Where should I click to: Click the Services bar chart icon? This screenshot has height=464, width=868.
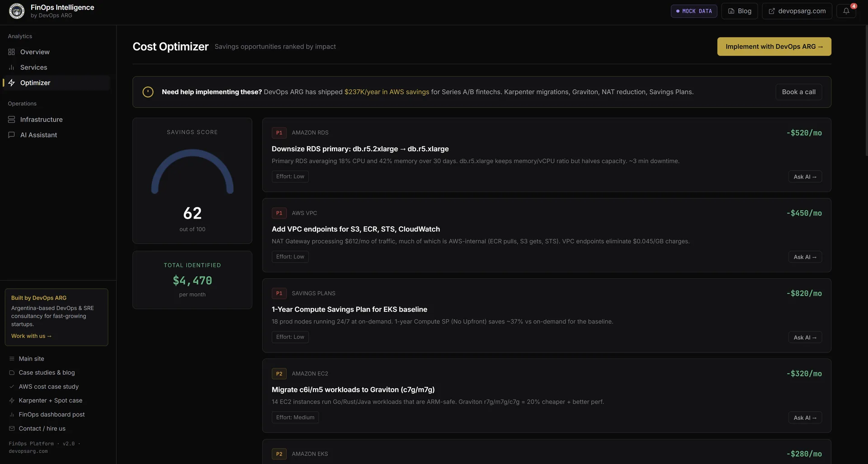pos(11,67)
